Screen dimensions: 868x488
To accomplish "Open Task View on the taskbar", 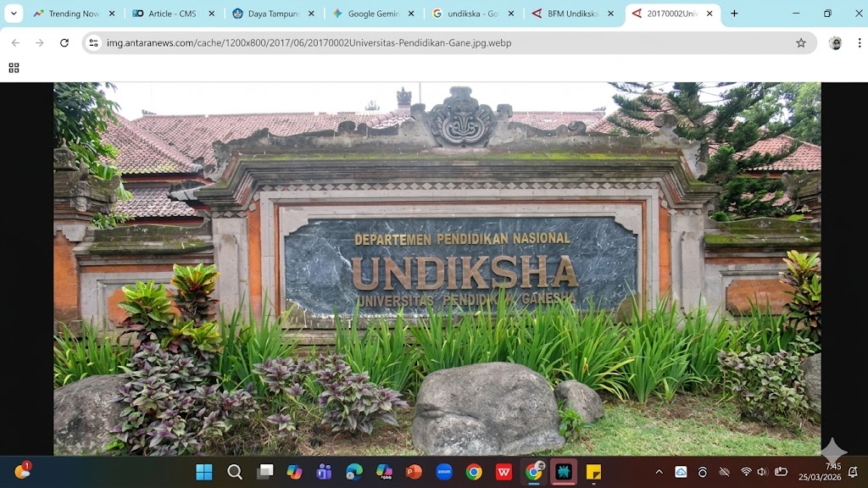I will tap(265, 471).
